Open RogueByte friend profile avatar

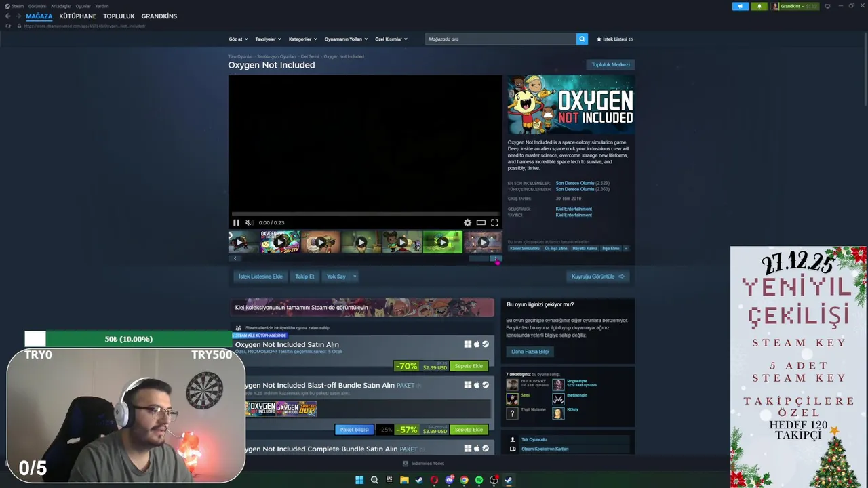[558, 384]
